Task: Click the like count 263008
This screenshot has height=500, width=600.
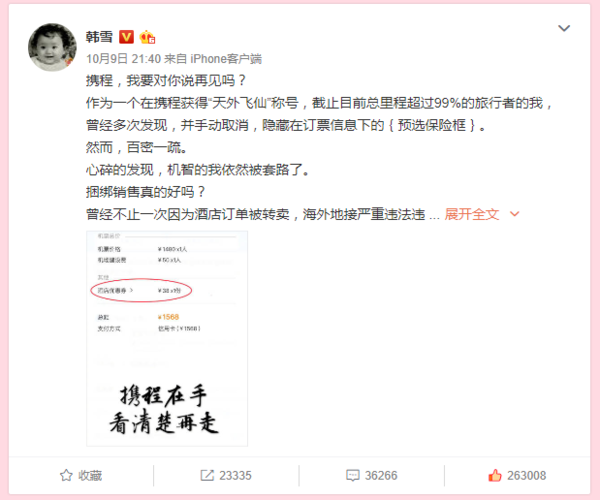Action: (527, 476)
